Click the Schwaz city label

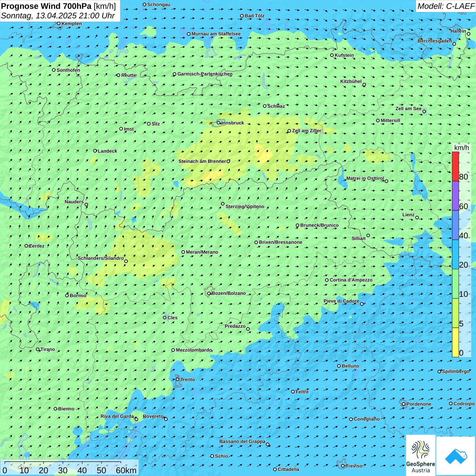[276, 106]
